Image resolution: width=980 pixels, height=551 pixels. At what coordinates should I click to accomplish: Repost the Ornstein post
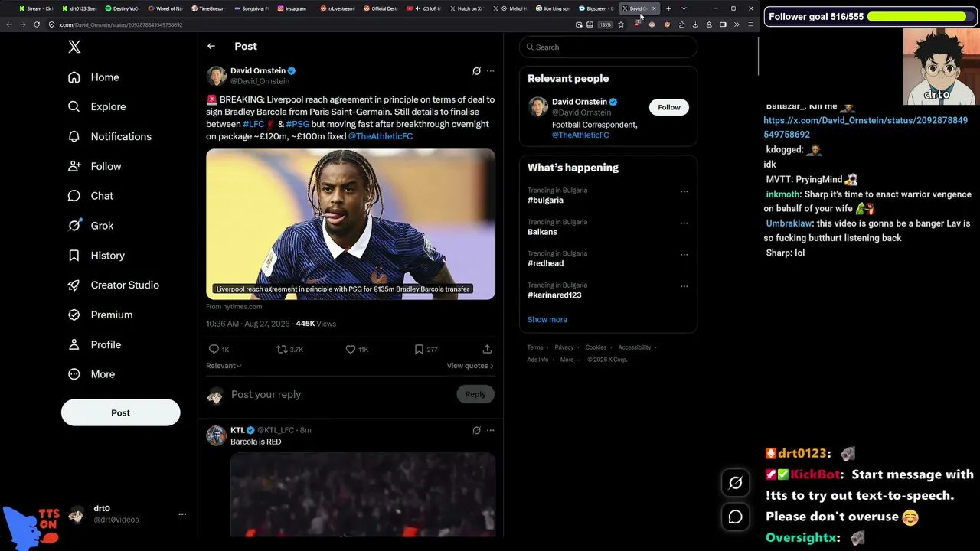[282, 349]
